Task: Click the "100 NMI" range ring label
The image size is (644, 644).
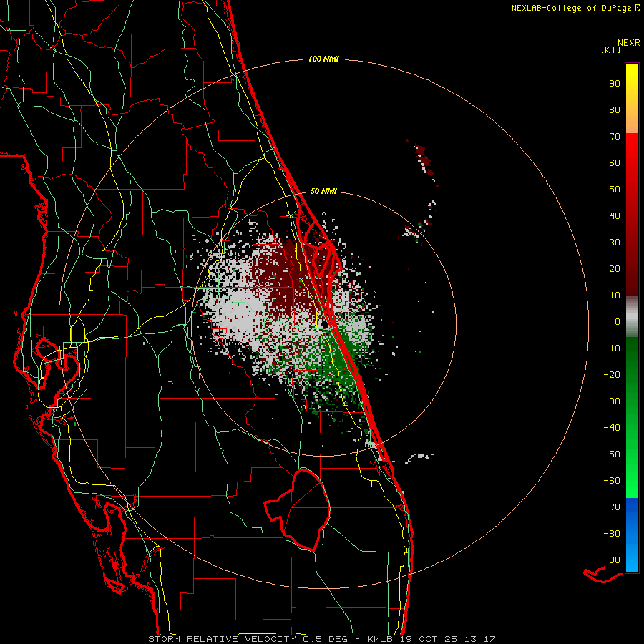Action: pos(323,59)
